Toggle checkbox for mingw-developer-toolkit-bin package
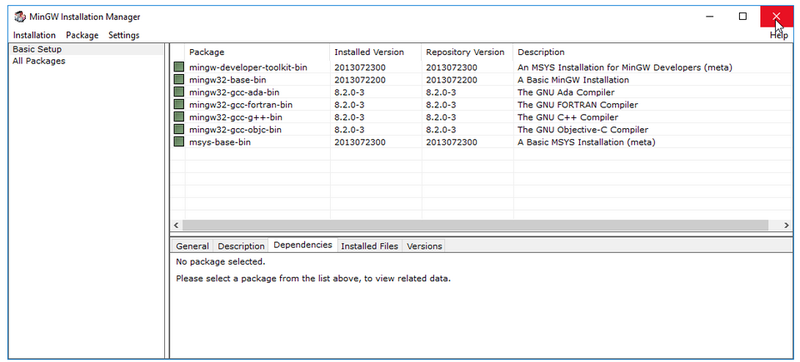 [x=179, y=67]
